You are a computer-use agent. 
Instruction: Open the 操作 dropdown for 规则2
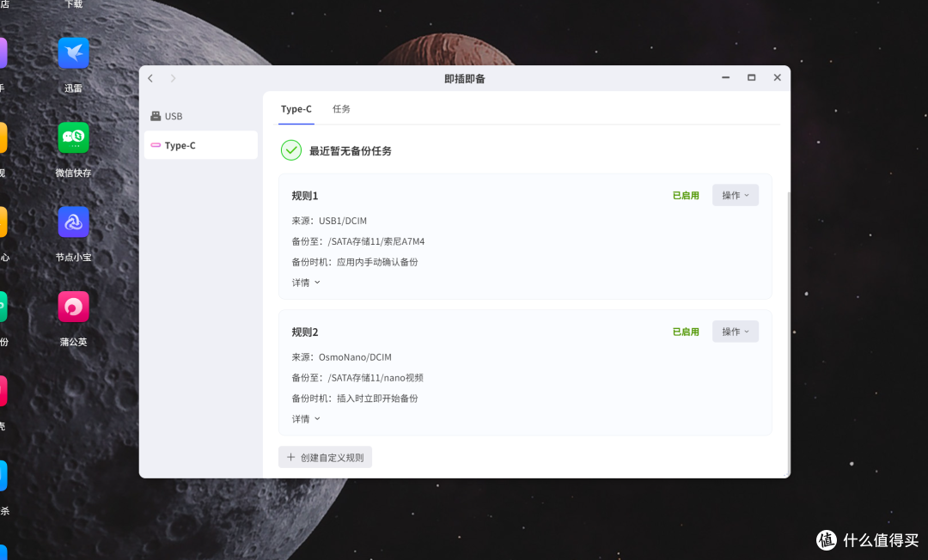pyautogui.click(x=735, y=332)
